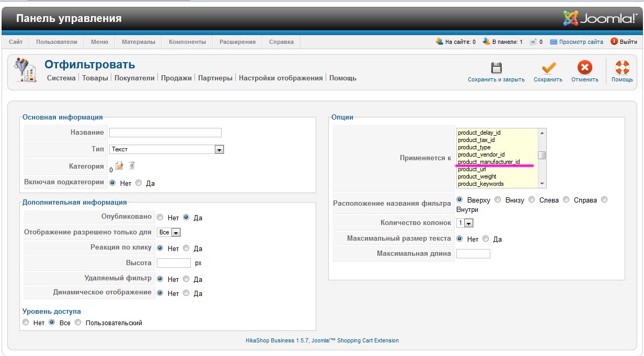This screenshot has height=356, width=644.
Task: Open the Товары submenu
Action: point(95,78)
